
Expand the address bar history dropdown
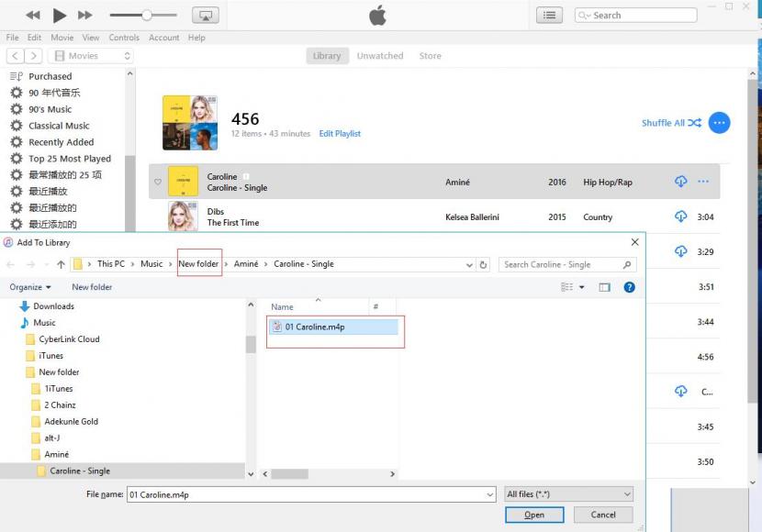coord(469,265)
